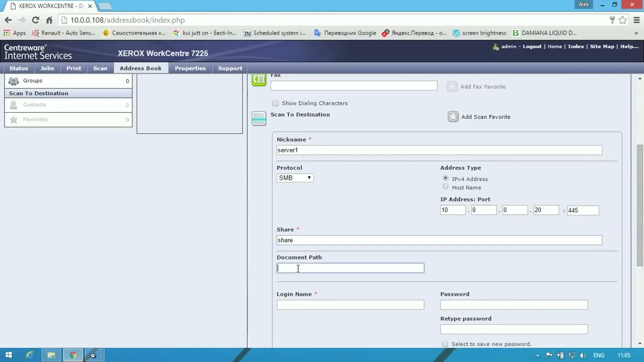The width and height of the screenshot is (644, 362).
Task: Open the Apps bookmarks shortcut
Action: click(15, 33)
